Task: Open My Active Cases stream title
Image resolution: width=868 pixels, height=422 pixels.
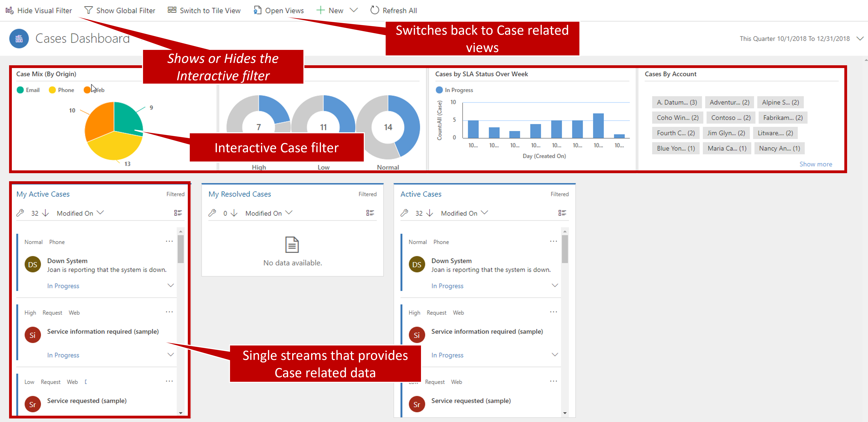Action: pyautogui.click(x=43, y=194)
